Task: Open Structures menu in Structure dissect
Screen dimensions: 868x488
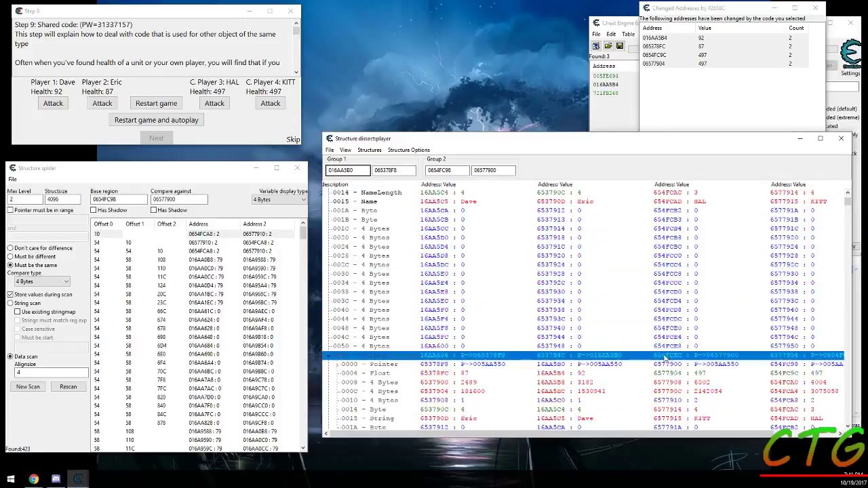Action: 369,150
